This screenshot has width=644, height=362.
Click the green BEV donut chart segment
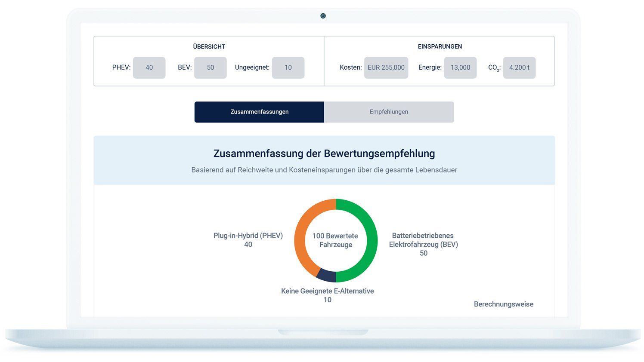click(x=372, y=241)
